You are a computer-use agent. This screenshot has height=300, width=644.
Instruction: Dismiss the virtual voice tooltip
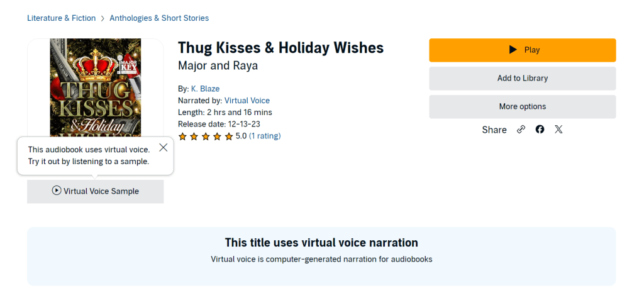164,148
